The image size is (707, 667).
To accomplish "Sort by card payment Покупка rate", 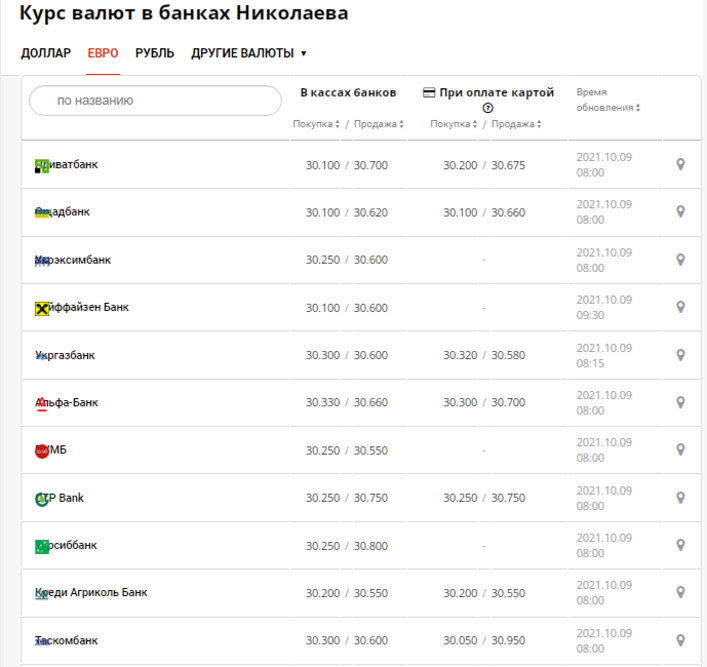I will click(x=454, y=124).
